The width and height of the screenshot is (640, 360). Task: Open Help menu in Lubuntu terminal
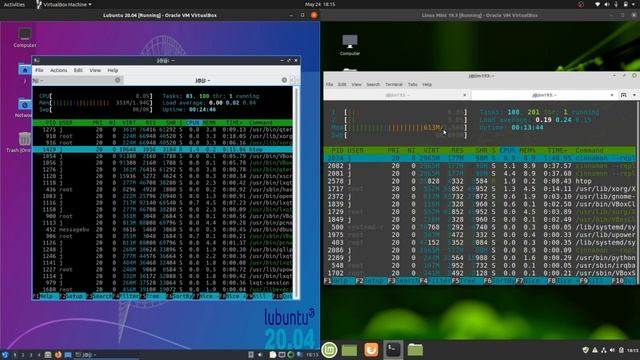click(113, 70)
